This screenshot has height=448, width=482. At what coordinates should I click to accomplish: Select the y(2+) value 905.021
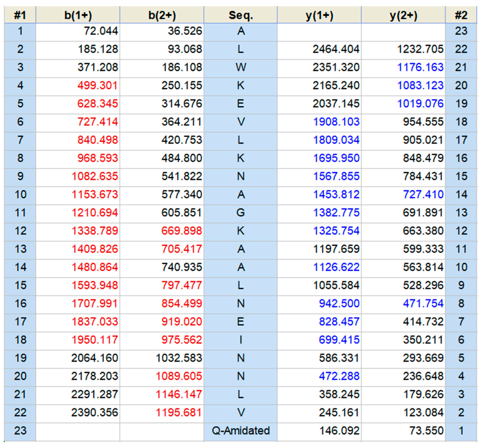pyautogui.click(x=423, y=140)
